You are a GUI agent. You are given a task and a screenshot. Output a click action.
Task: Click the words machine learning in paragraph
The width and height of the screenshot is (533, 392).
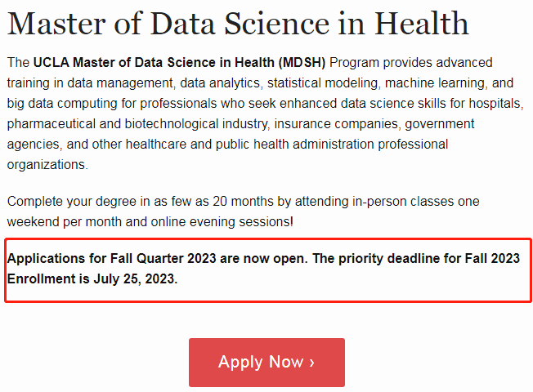point(434,83)
